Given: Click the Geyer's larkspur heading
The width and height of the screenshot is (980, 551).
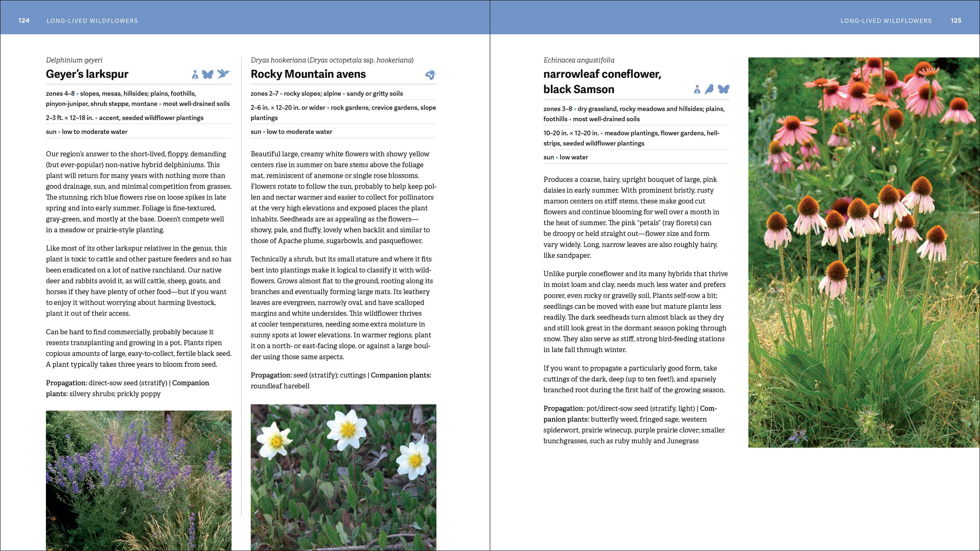Looking at the screenshot, I should (87, 74).
